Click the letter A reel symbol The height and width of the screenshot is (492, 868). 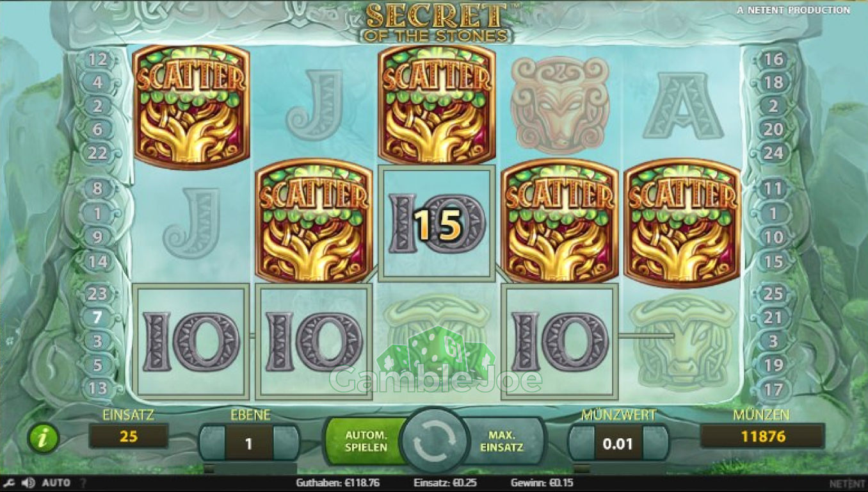(682, 106)
